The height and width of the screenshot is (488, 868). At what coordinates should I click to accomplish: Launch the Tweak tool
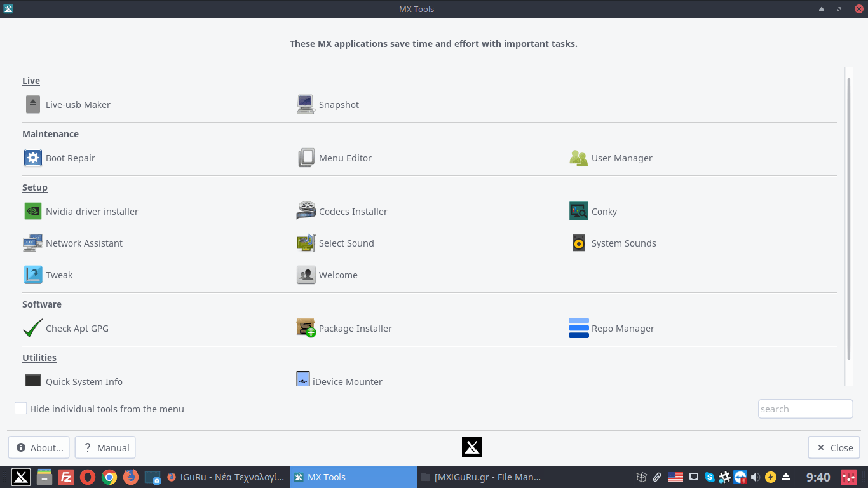click(48, 275)
